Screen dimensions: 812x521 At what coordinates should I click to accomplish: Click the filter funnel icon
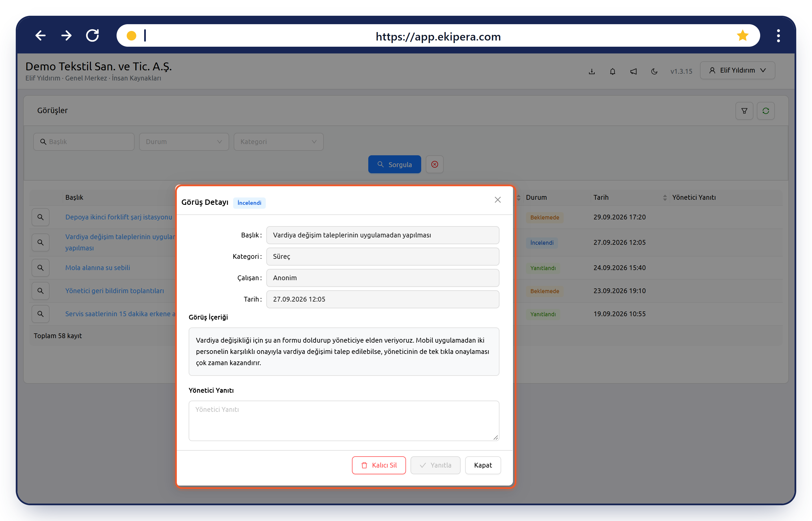point(744,111)
